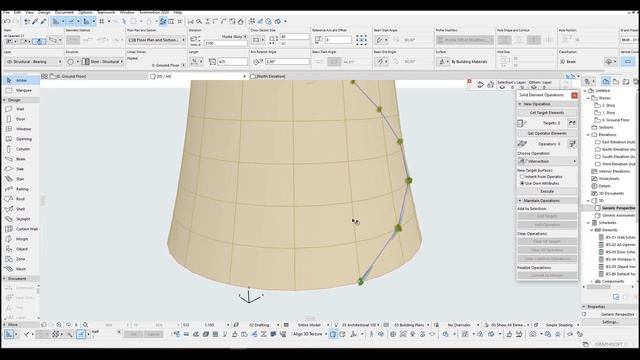
Task: Select the Skylight tool
Action: click(x=20, y=219)
